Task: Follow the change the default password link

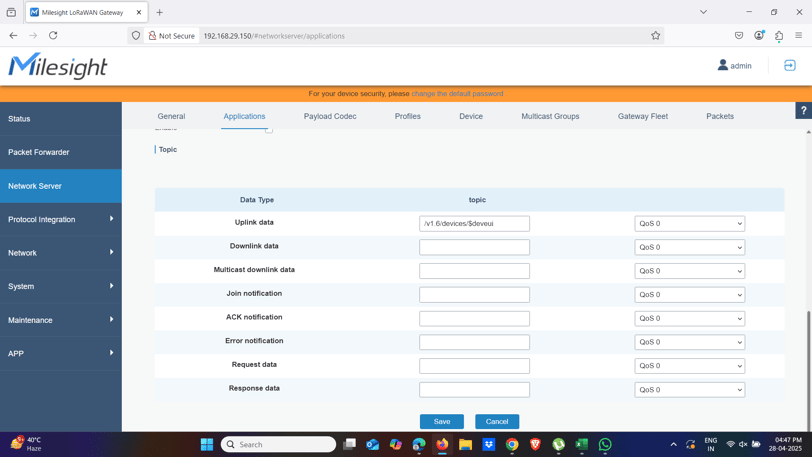Action: tap(457, 94)
